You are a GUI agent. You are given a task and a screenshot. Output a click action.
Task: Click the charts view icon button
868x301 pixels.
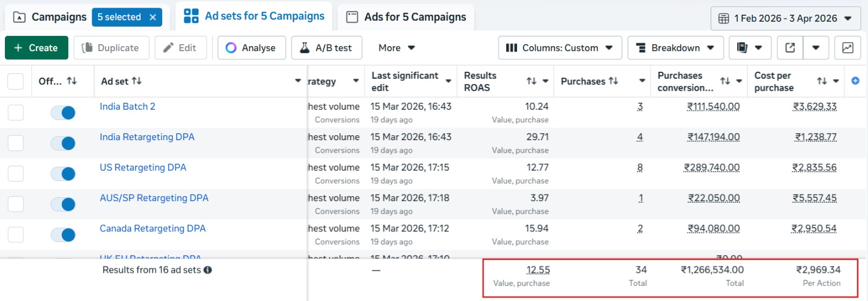point(847,48)
